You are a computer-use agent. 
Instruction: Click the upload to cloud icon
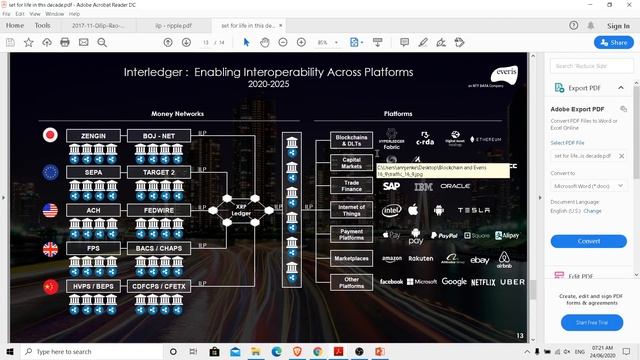[47, 42]
